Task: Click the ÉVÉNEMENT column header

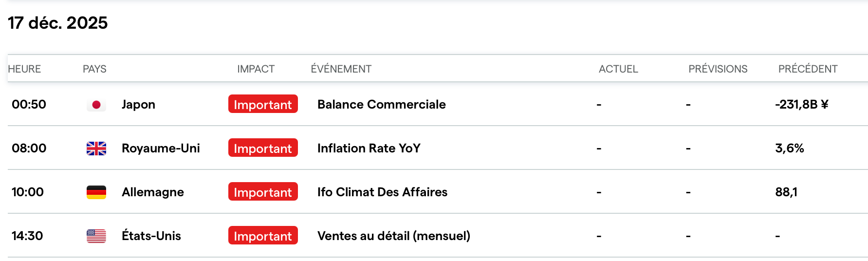Action: (x=341, y=69)
